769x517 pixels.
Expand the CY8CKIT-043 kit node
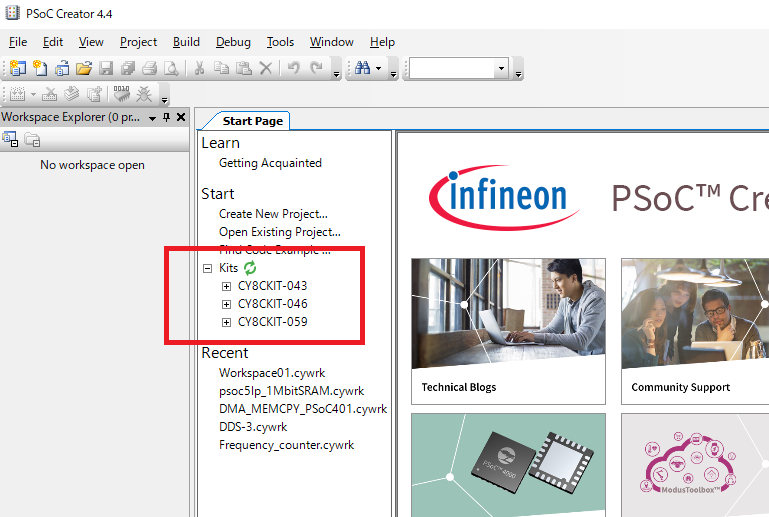(x=226, y=286)
